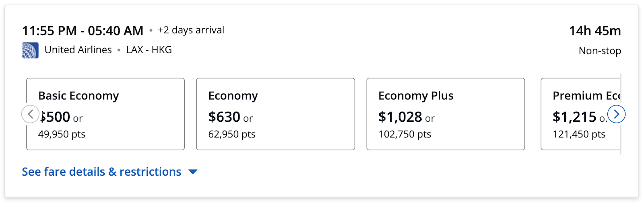Click the LAX - HKG route text
644x207 pixels.
coord(149,50)
